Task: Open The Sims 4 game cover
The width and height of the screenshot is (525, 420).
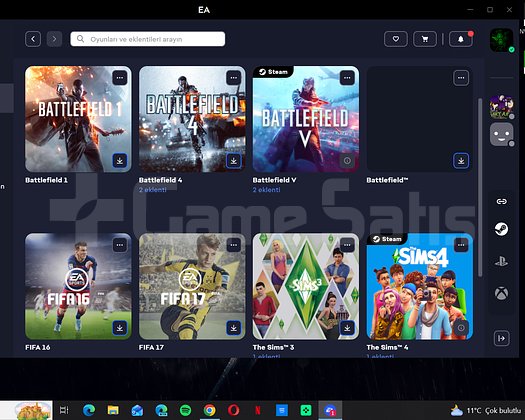Action: 420,286
